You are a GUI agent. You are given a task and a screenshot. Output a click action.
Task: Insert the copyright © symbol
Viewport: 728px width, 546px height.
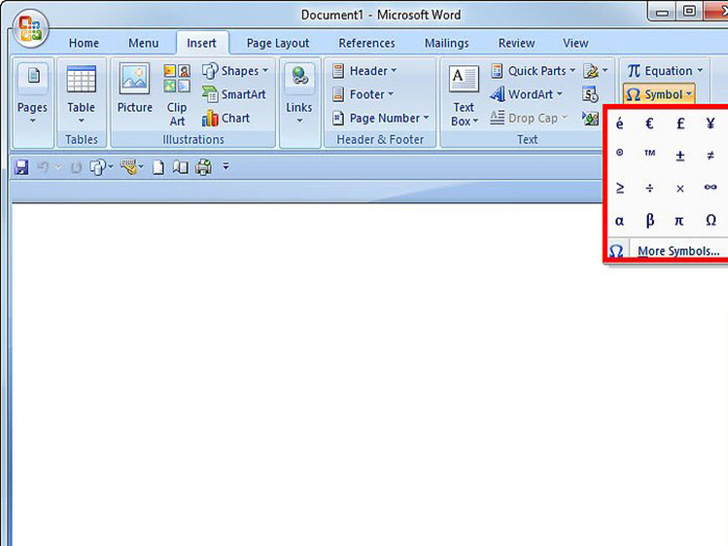point(619,153)
